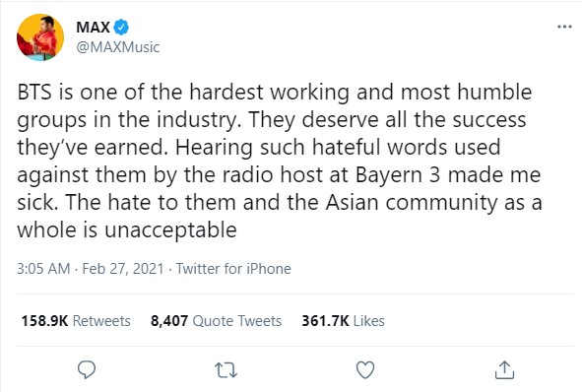The image size is (582, 392).
Task: View the 158.9K Retweets list
Action: (x=76, y=321)
